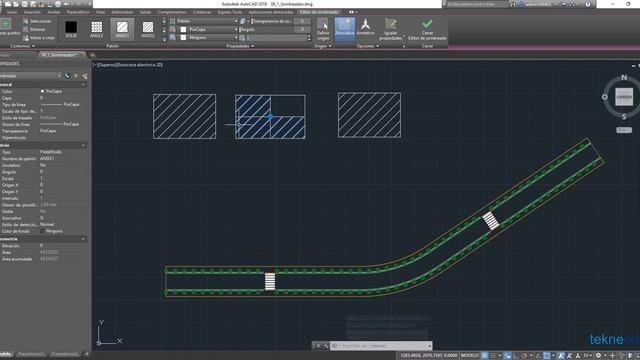Click the N direction on the ViewCube compass
640x360 pixels.
[x=624, y=77]
